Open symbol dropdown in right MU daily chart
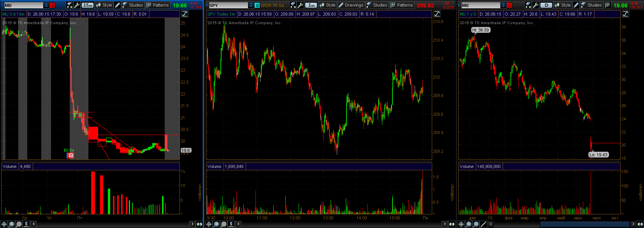Screen dimensions: 644x228 (503, 5)
